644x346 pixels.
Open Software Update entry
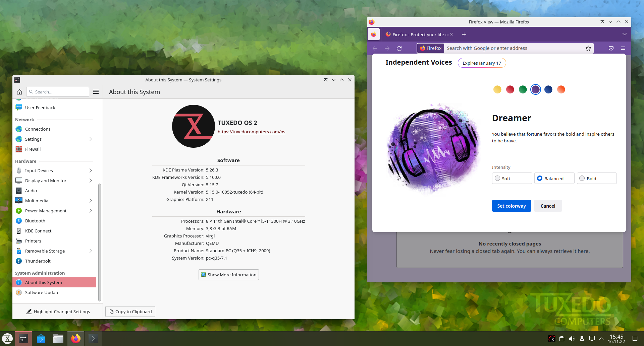point(54,292)
